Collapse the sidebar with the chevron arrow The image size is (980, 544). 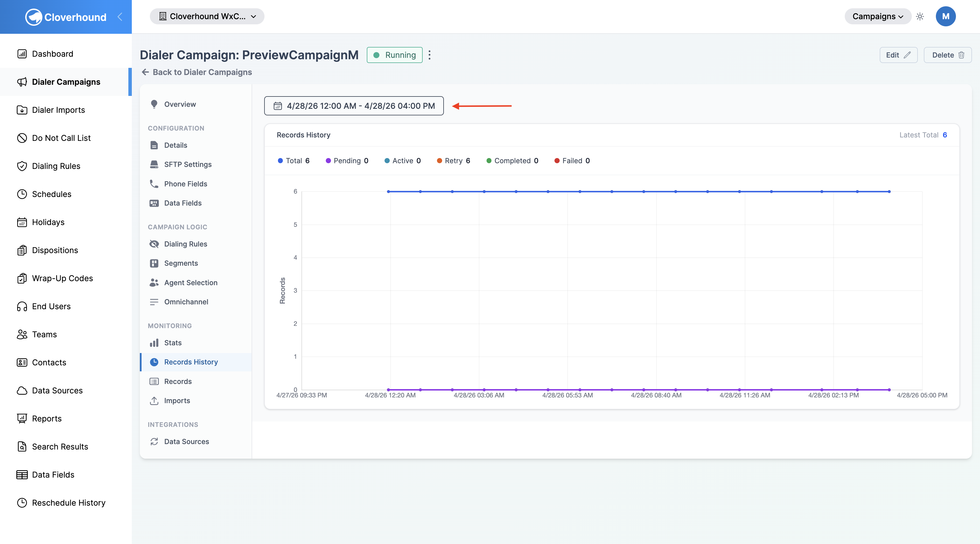[120, 17]
